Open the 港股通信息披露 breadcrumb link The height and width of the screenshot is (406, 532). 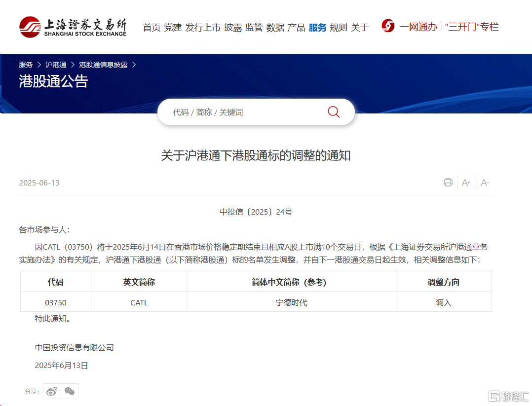(103, 64)
